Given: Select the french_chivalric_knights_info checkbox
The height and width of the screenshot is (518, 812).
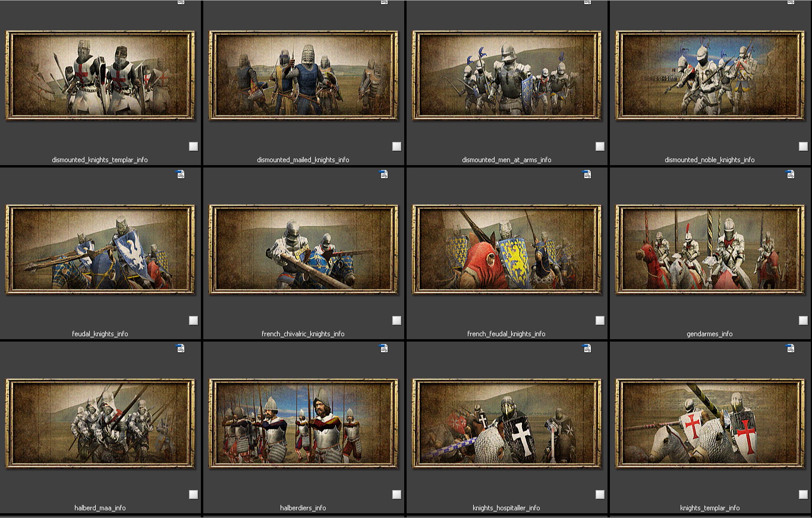Looking at the screenshot, I should click(396, 320).
